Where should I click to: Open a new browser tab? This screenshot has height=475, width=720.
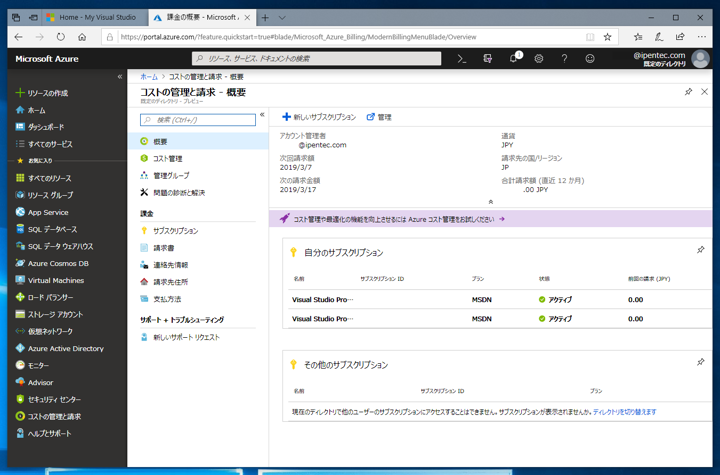pyautogui.click(x=265, y=18)
